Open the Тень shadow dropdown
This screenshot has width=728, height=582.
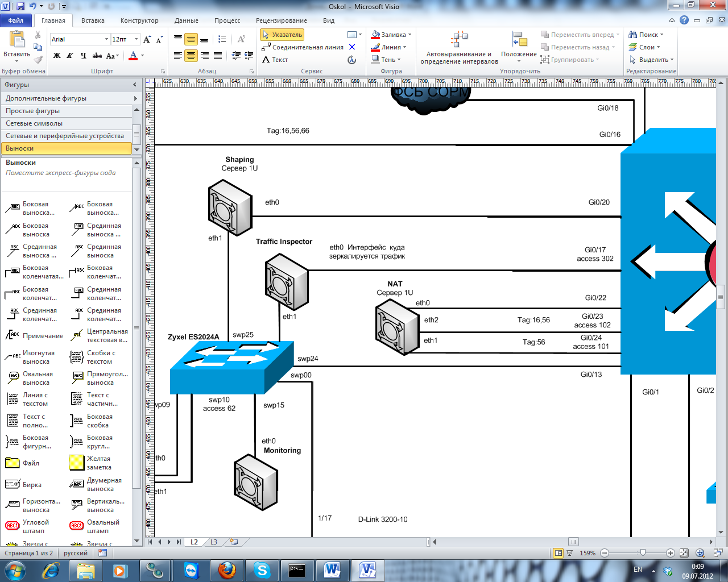(387, 60)
